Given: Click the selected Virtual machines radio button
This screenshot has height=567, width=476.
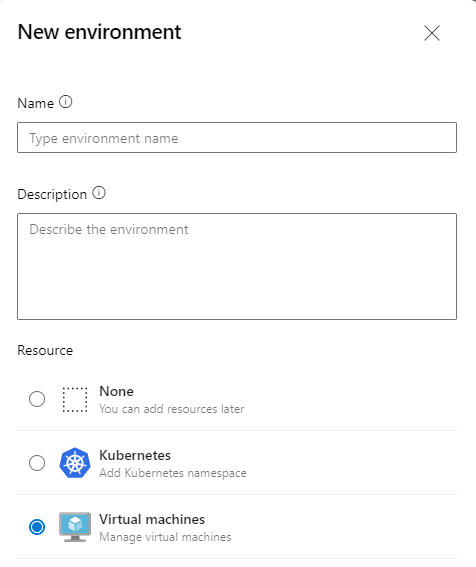Looking at the screenshot, I should pos(37,527).
